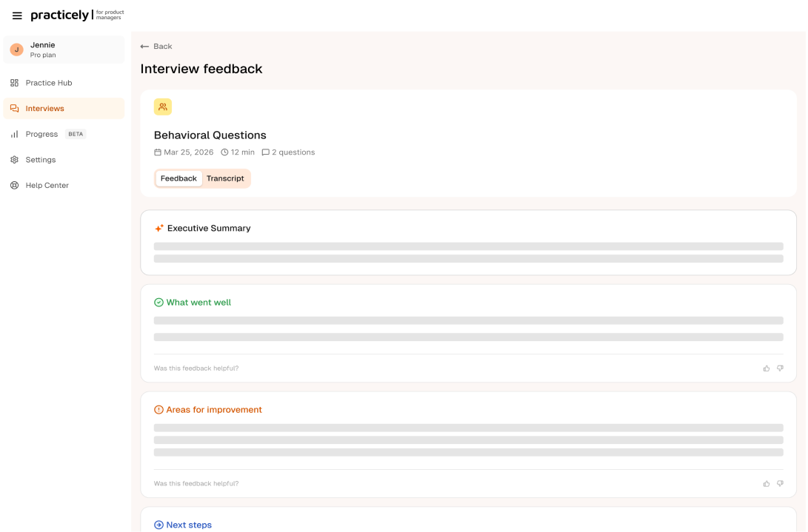Click Jennie's profile avatar
Viewport: 808px width, 532px height.
[x=16, y=50]
